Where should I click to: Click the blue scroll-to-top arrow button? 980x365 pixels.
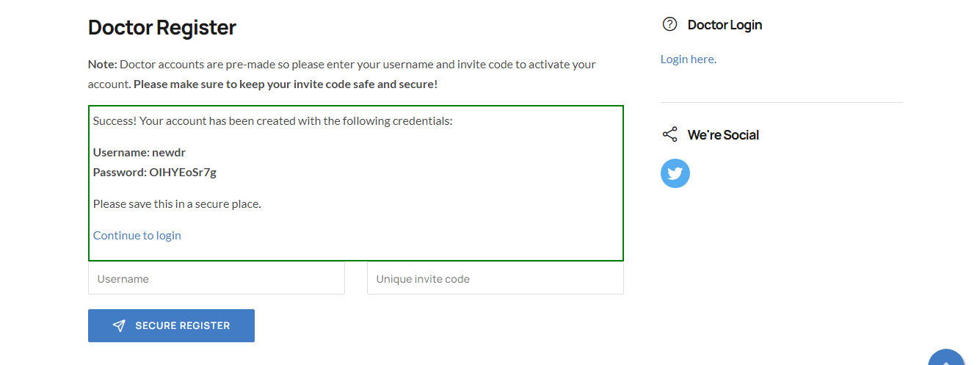946,357
